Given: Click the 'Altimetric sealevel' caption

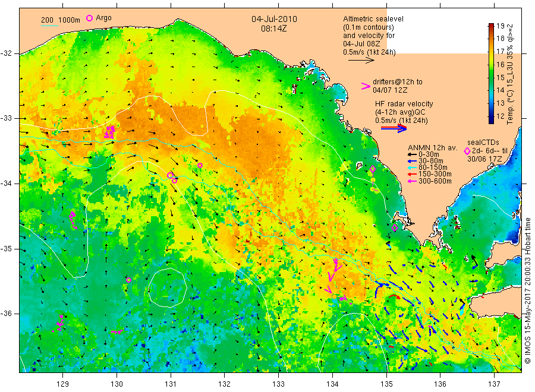Looking at the screenshot, I should pos(373,19).
